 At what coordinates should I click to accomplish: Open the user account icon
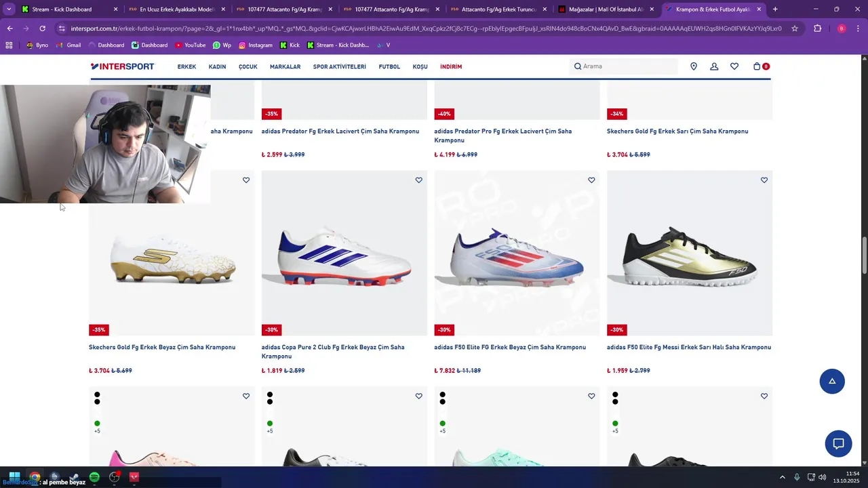714,66
